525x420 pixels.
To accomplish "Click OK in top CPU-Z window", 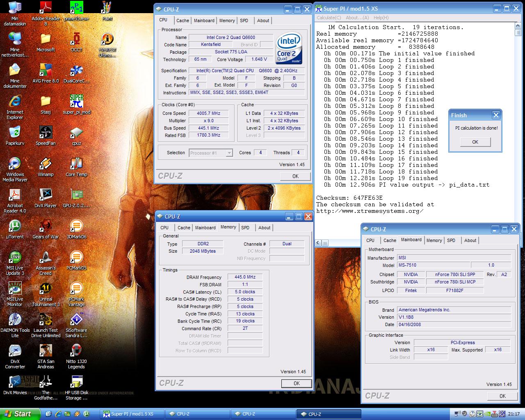I will [295, 176].
